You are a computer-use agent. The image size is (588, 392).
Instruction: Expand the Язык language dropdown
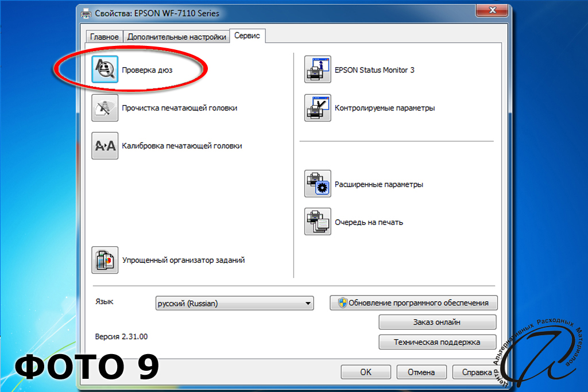click(x=234, y=303)
